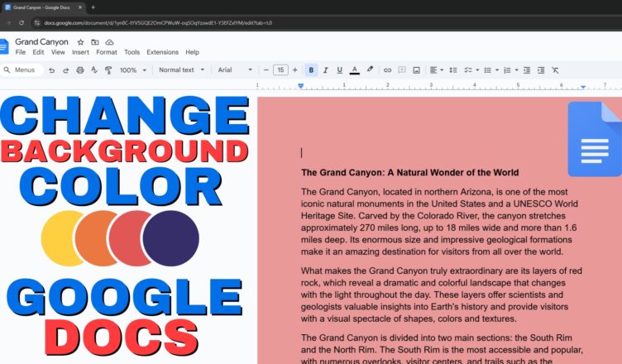Image resolution: width=622 pixels, height=364 pixels.
Task: Check the cloud save status icon
Action: point(109,42)
